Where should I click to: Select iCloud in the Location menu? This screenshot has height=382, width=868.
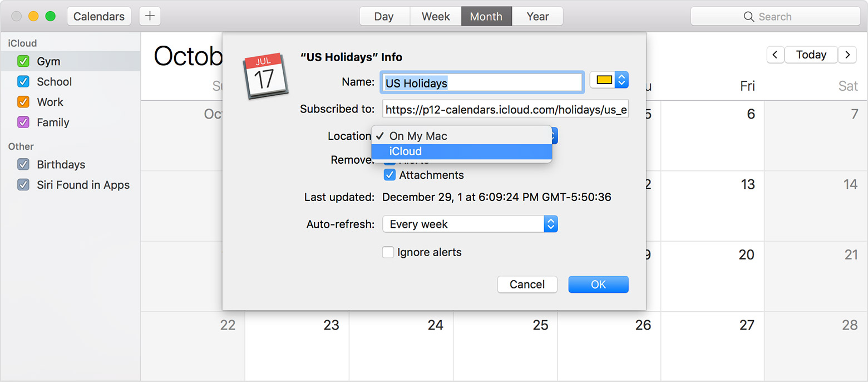click(x=461, y=151)
